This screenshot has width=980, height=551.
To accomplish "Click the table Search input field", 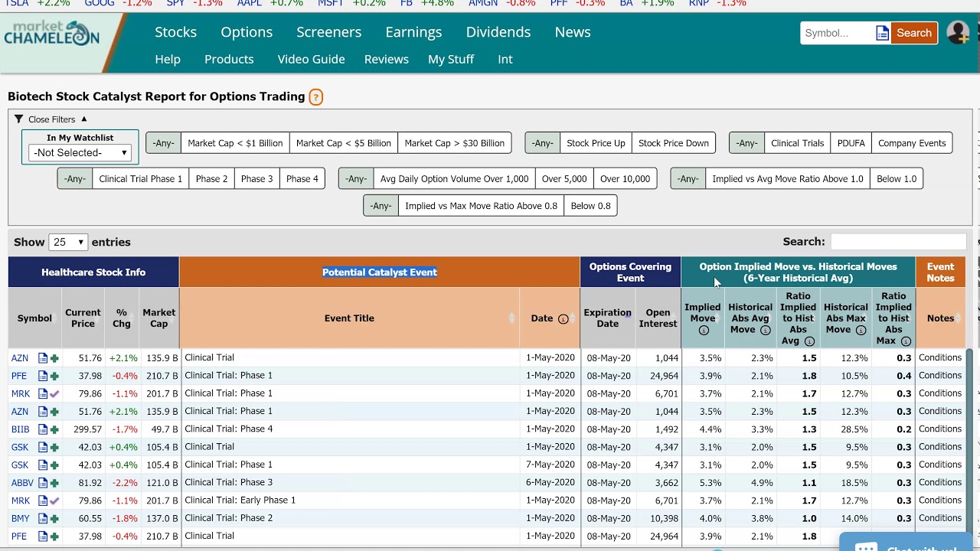I will coord(898,242).
